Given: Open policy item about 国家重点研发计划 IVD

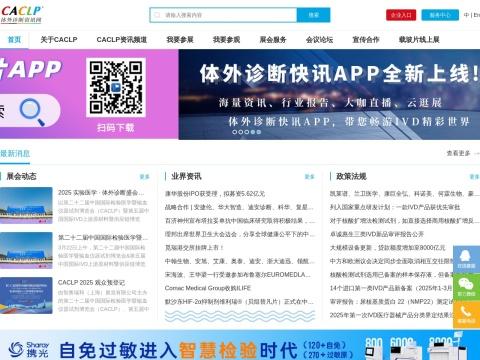Looking at the screenshot, I should 395,207.
